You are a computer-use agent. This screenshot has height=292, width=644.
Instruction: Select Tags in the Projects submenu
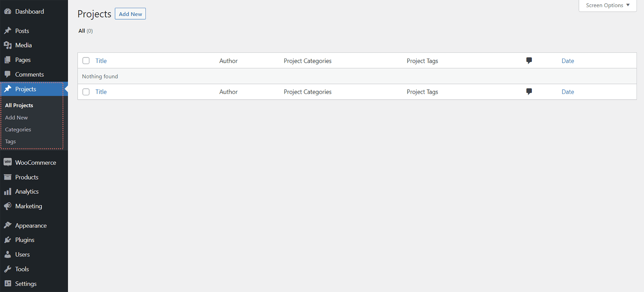coord(10,141)
